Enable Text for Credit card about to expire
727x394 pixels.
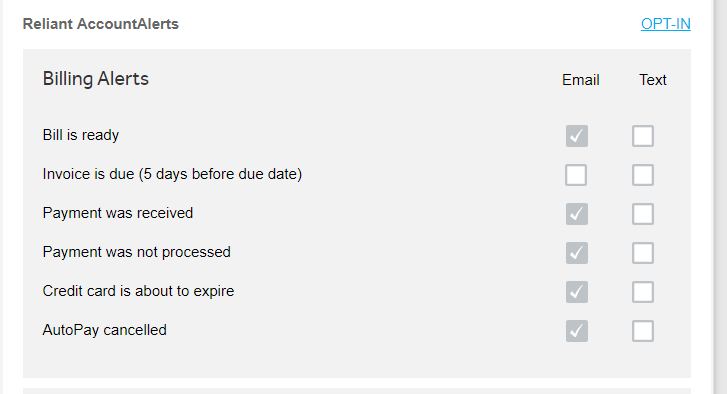643,292
